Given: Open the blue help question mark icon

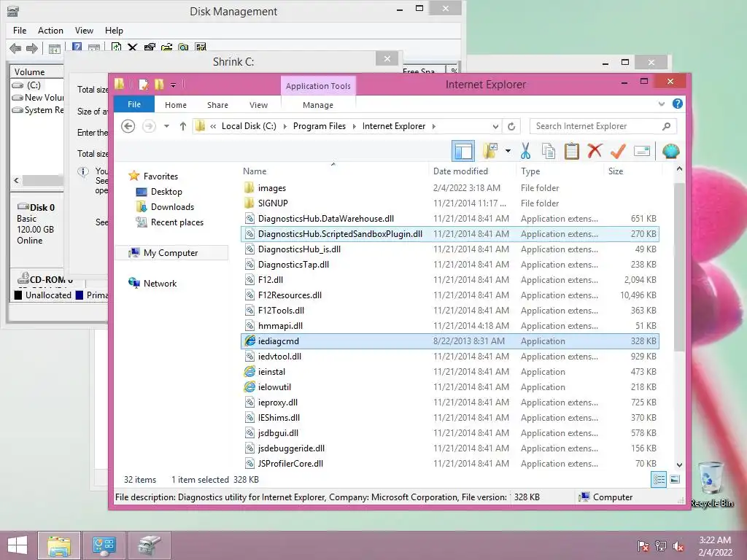Looking at the screenshot, I should (678, 104).
